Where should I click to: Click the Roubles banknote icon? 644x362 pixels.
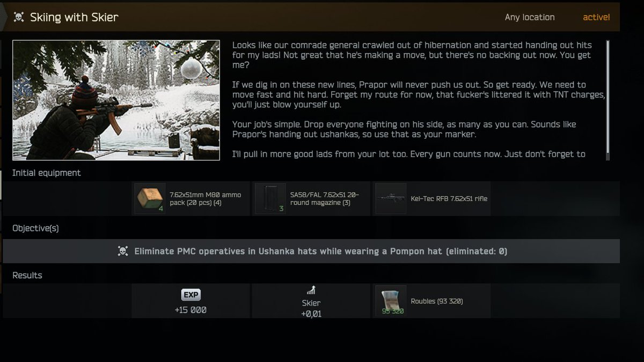pyautogui.click(x=390, y=300)
